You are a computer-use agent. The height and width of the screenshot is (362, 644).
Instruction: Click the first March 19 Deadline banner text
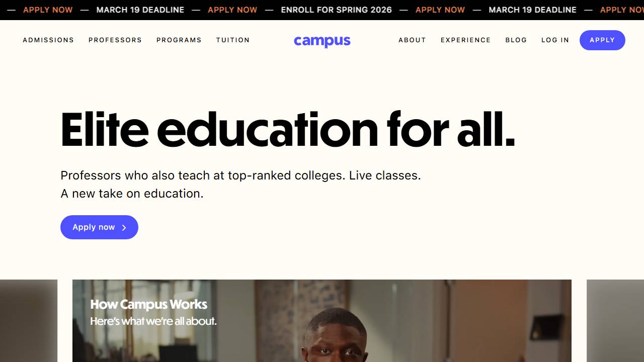pos(140,10)
